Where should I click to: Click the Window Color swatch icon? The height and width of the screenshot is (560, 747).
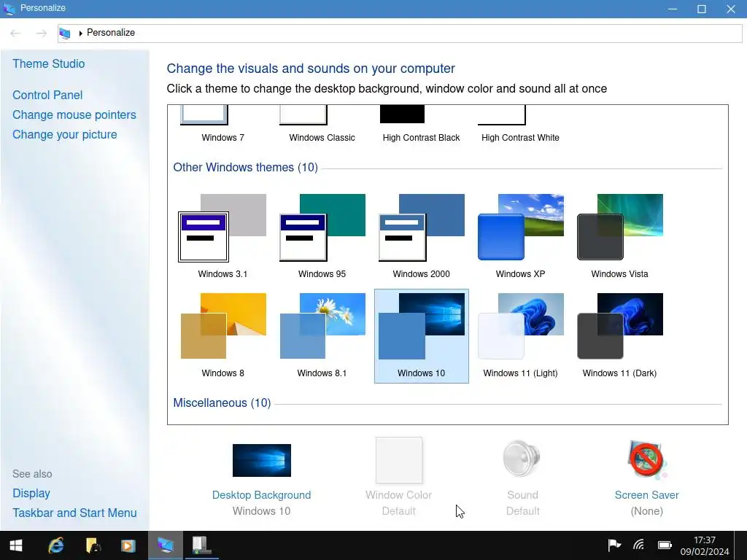tap(399, 460)
